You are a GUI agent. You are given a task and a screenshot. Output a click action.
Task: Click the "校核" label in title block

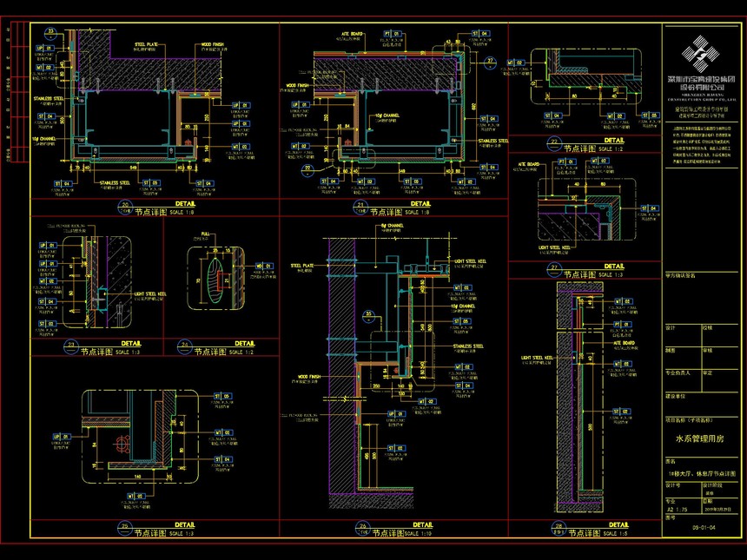(x=707, y=327)
